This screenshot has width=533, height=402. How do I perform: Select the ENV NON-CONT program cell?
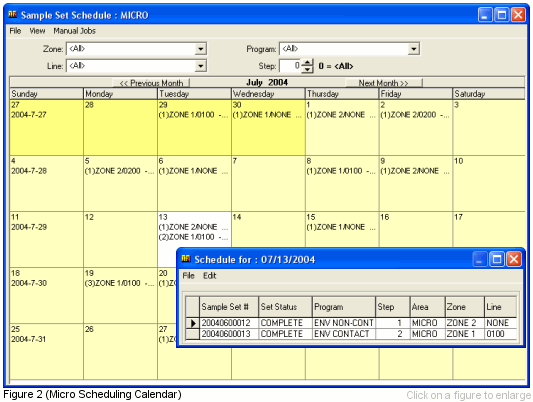point(344,323)
